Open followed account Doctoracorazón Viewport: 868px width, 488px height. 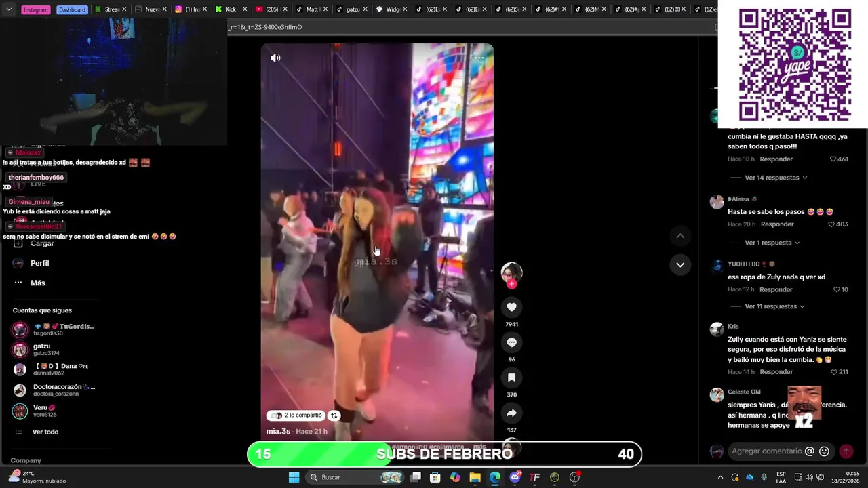(x=54, y=390)
